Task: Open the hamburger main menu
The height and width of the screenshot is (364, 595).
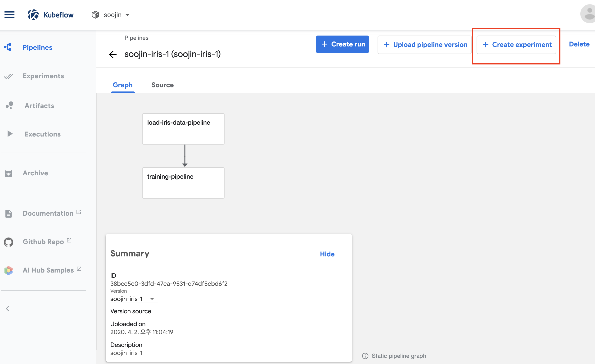Action: click(x=9, y=15)
